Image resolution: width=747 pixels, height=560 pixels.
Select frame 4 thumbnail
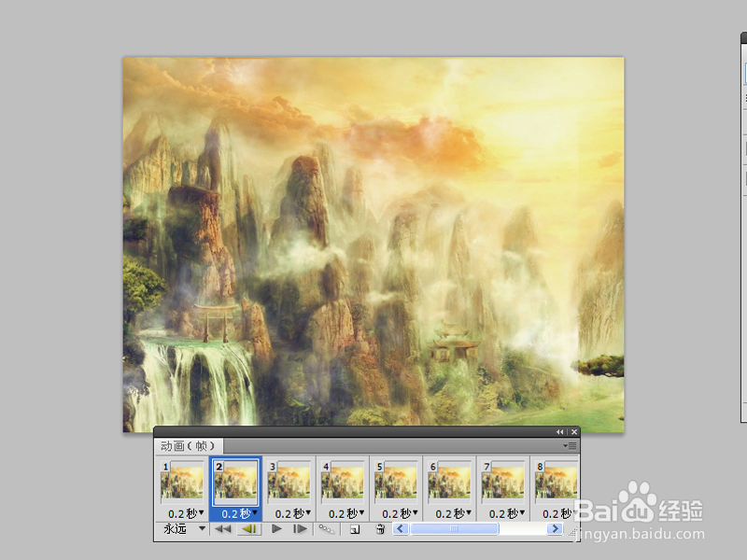(343, 483)
